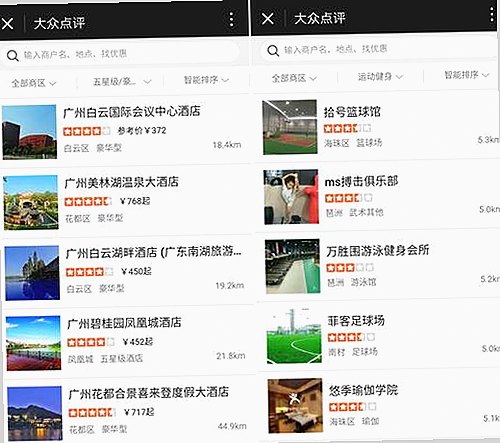Tap star rating of 拾号篮球馆
500x443 pixels.
click(347, 128)
